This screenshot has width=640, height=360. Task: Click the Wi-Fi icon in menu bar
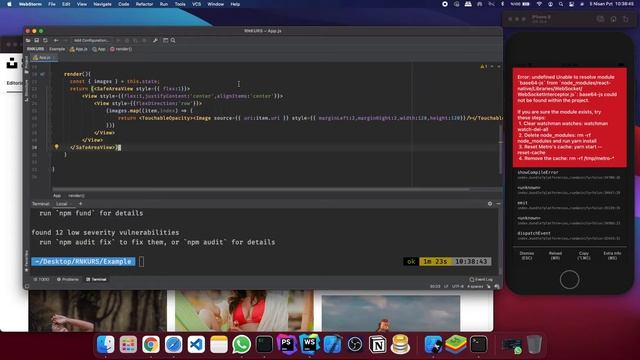pyautogui.click(x=539, y=4)
